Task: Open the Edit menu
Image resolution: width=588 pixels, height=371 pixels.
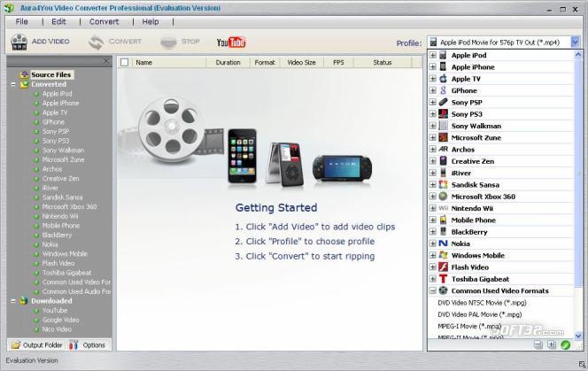Action: point(58,22)
